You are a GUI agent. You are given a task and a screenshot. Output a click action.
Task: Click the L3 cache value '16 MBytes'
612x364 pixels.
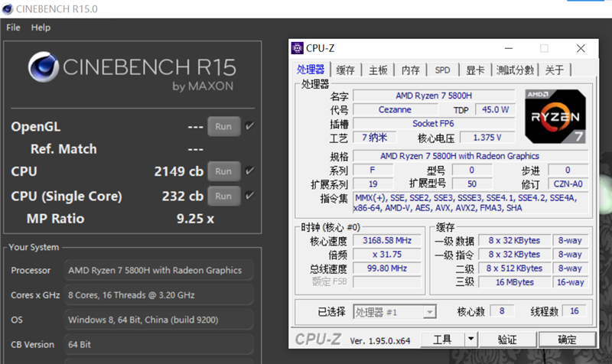(514, 282)
